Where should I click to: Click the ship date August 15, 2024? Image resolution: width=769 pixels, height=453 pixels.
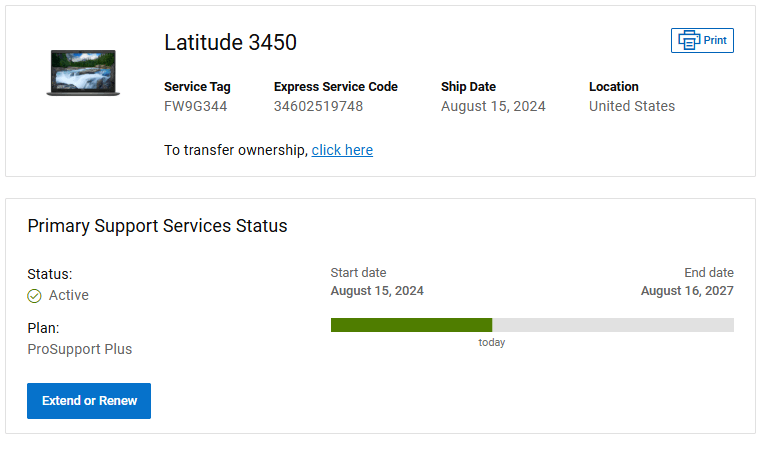(x=493, y=106)
